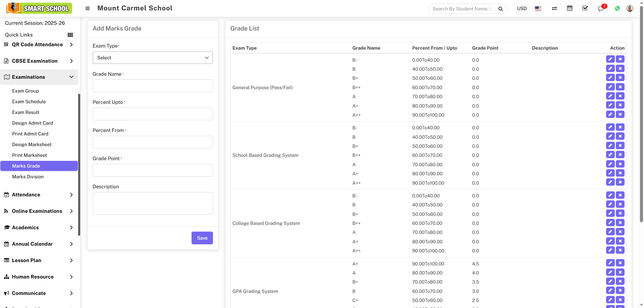The width and height of the screenshot is (644, 308).
Task: Edit General Purpose B- grade row
Action: click(x=610, y=59)
